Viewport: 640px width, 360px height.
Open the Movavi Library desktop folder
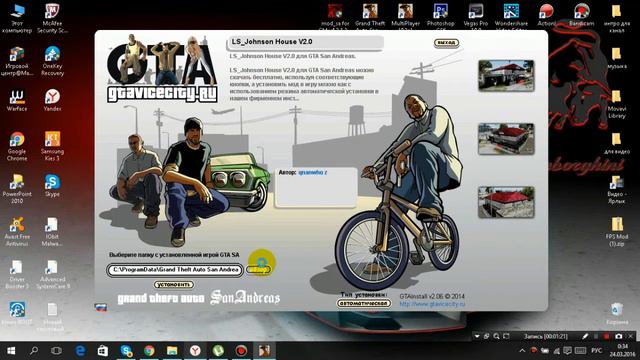617,104
